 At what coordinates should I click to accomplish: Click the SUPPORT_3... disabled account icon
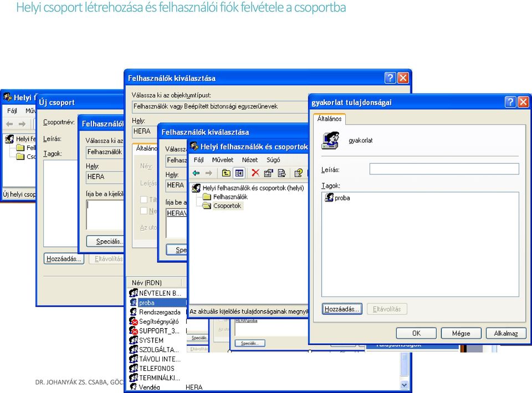point(134,330)
